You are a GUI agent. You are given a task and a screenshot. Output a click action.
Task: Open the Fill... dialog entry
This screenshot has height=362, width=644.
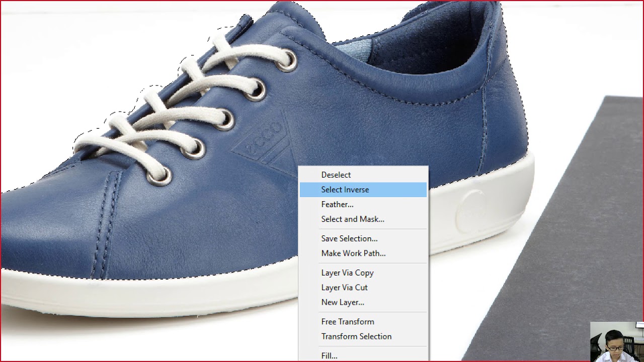pos(363,355)
